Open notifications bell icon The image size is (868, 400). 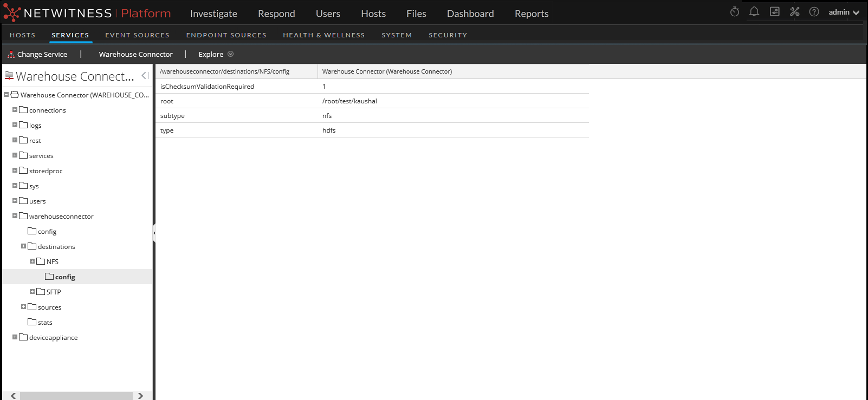(754, 12)
